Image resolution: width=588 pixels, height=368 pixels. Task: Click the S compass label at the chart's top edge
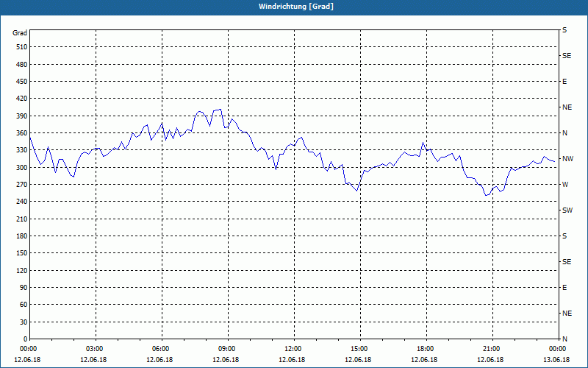coord(564,30)
